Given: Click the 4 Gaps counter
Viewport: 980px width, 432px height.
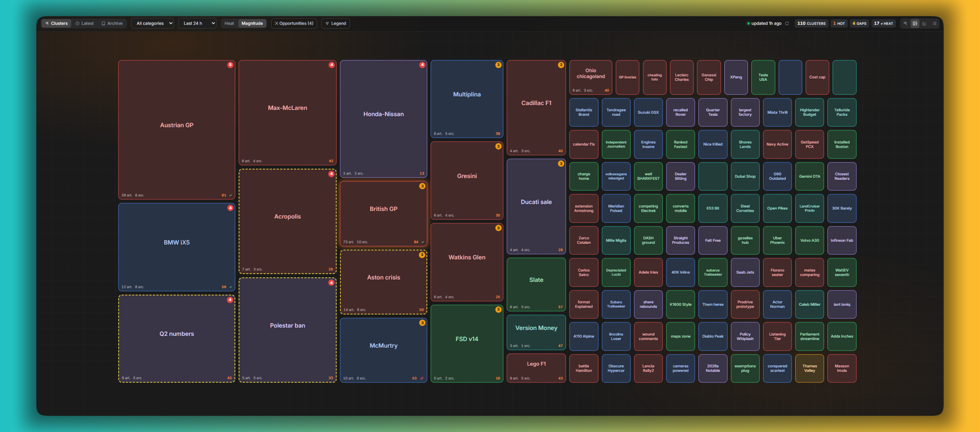Looking at the screenshot, I should pos(859,23).
